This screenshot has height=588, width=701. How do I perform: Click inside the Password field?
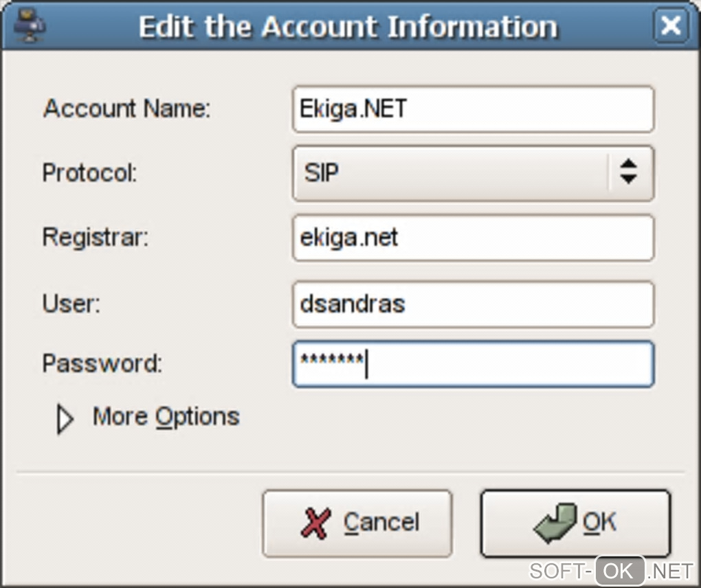(473, 364)
